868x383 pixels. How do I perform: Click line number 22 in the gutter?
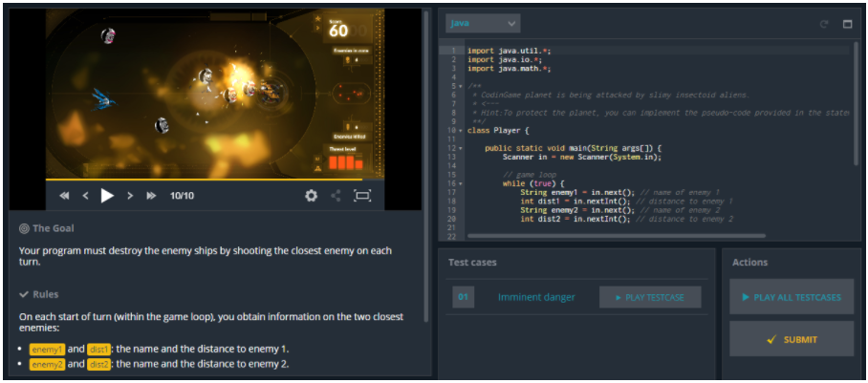pyautogui.click(x=452, y=236)
